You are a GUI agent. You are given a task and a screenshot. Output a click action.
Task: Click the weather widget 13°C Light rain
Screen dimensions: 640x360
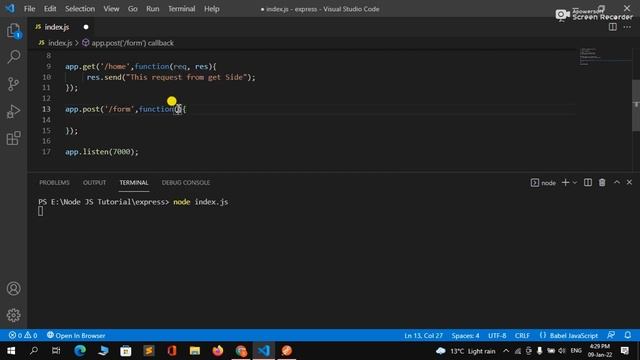click(466, 351)
